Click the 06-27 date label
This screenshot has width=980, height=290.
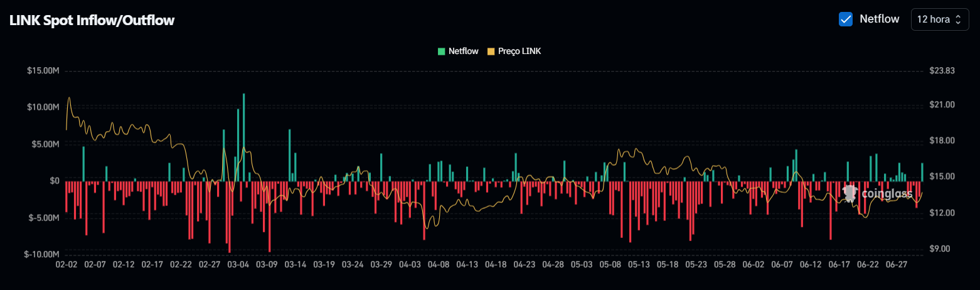pyautogui.click(x=896, y=265)
